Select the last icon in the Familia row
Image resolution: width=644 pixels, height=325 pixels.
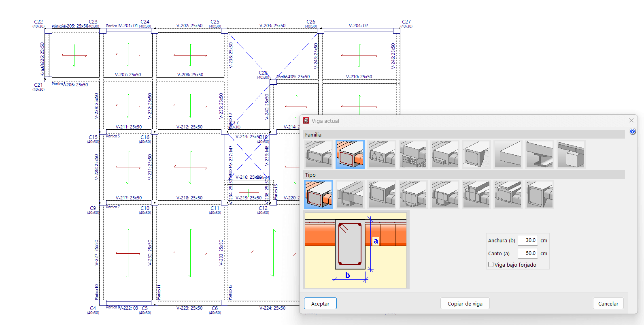coord(571,154)
